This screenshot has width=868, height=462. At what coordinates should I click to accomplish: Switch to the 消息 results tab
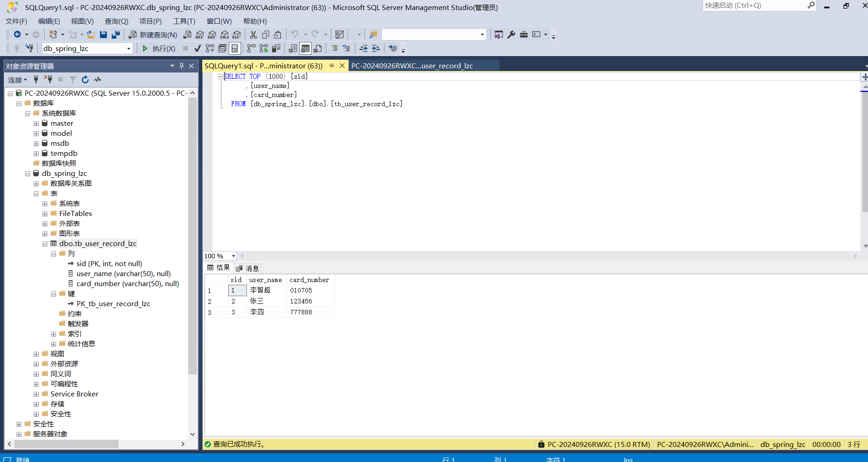click(x=247, y=268)
